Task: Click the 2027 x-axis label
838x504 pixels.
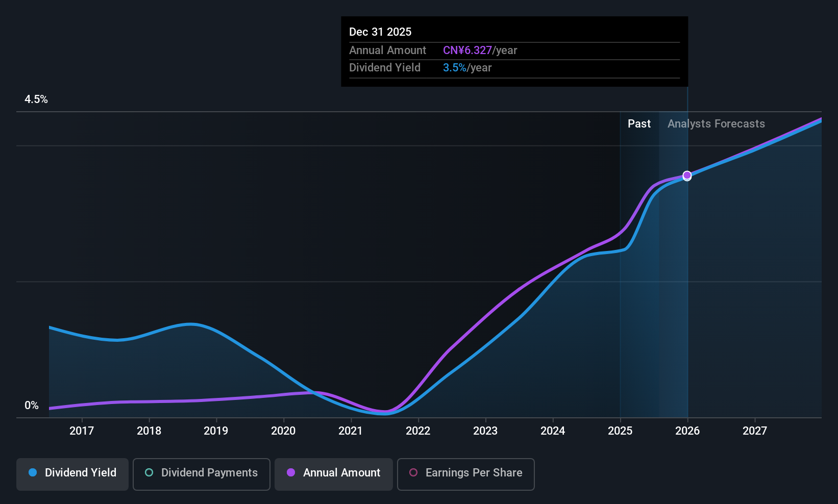Action: pos(755,431)
